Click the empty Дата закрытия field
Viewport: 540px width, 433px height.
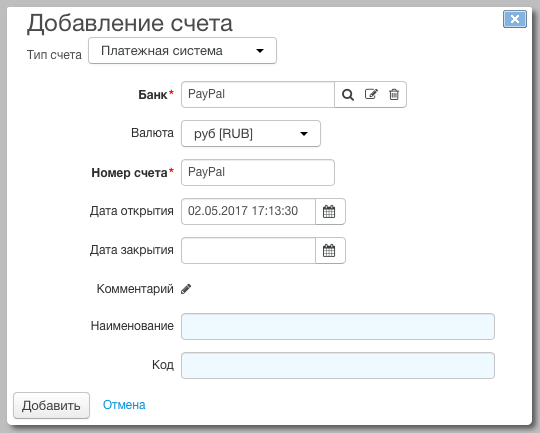pyautogui.click(x=248, y=250)
